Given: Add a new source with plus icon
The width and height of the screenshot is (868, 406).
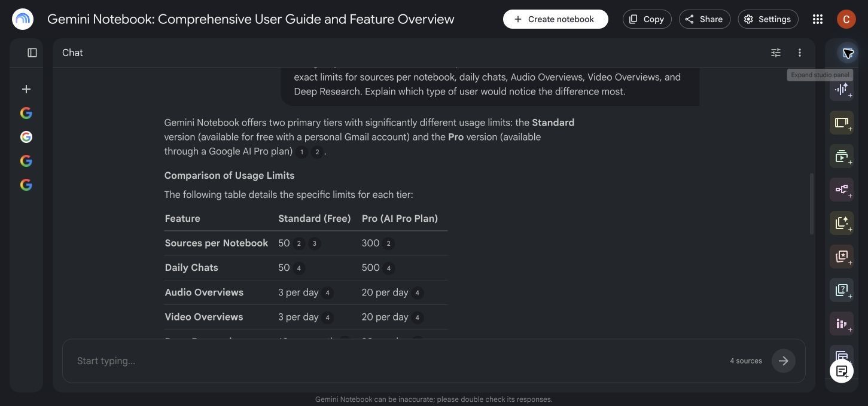Looking at the screenshot, I should click(x=26, y=89).
